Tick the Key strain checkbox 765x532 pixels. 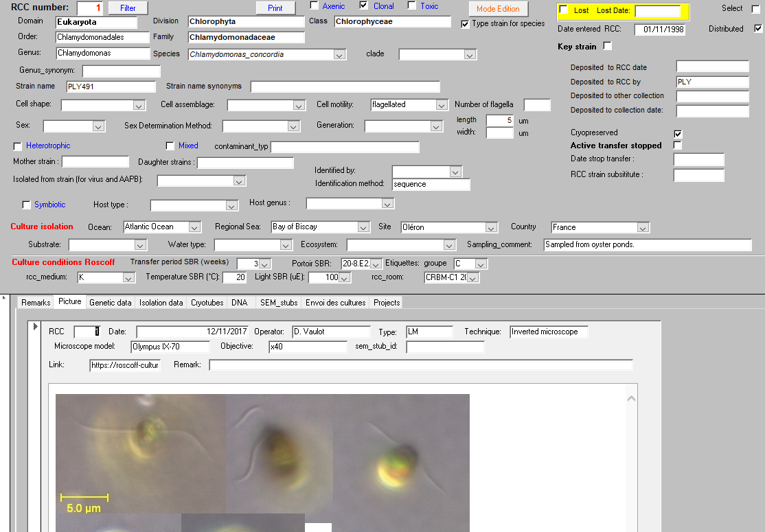606,46
